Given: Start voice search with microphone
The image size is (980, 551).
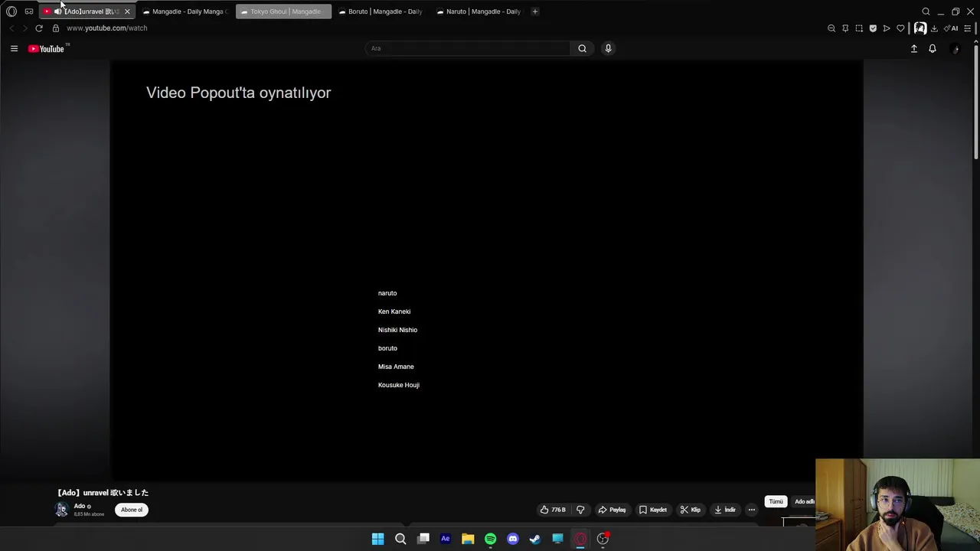Looking at the screenshot, I should tap(608, 48).
